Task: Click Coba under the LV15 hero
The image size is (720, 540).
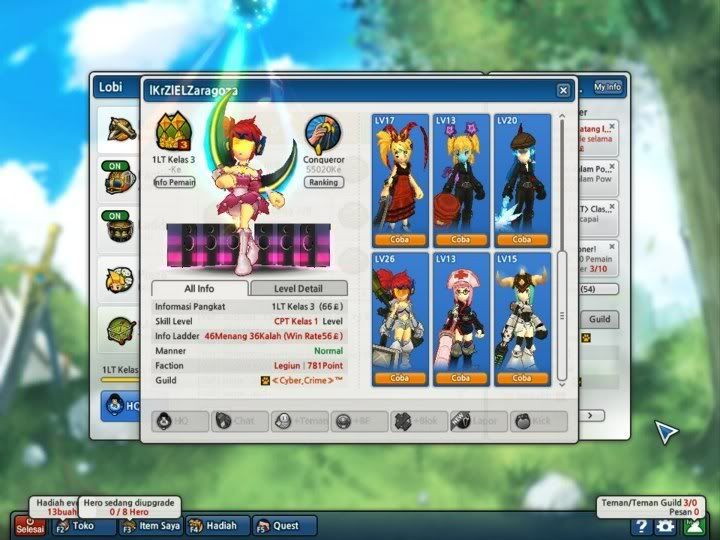Action: click(x=522, y=378)
